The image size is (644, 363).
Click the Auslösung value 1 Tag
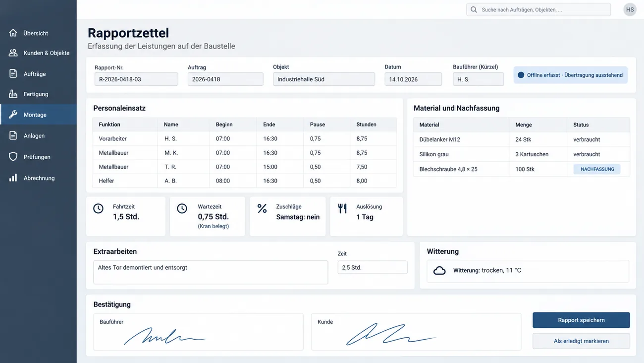pos(365,217)
